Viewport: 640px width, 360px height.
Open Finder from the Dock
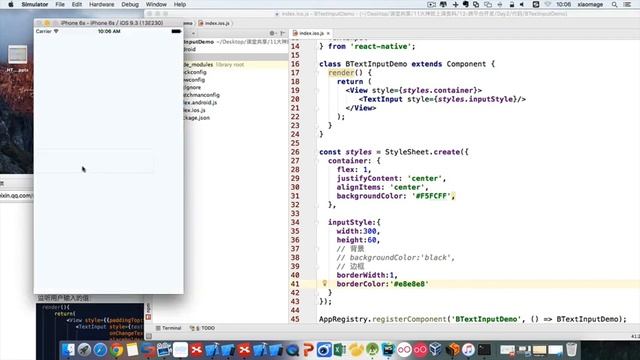pos(69,350)
